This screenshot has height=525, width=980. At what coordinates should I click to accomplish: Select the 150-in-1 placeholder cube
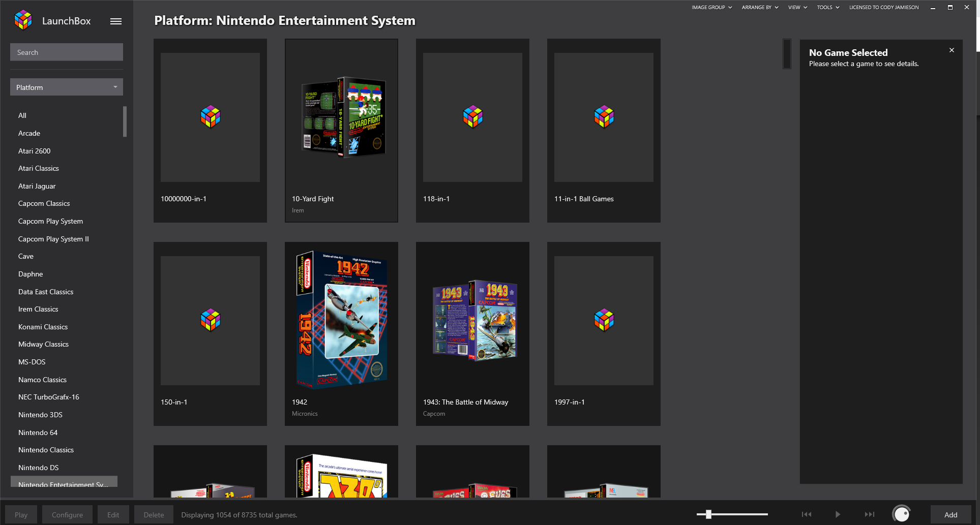210,320
